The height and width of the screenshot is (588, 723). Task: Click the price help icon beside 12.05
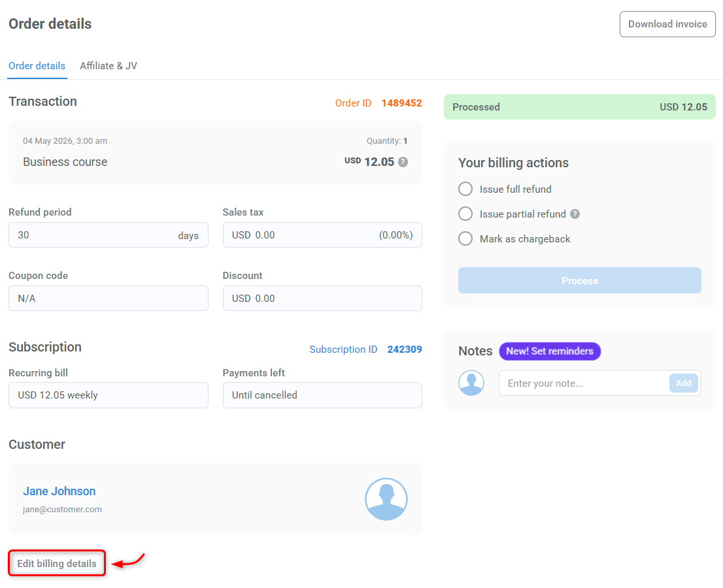403,162
